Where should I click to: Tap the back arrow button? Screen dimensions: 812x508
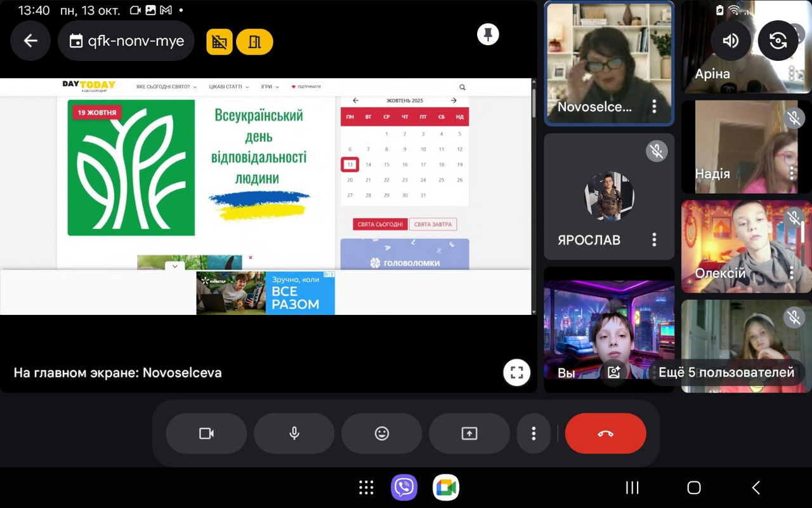click(30, 41)
